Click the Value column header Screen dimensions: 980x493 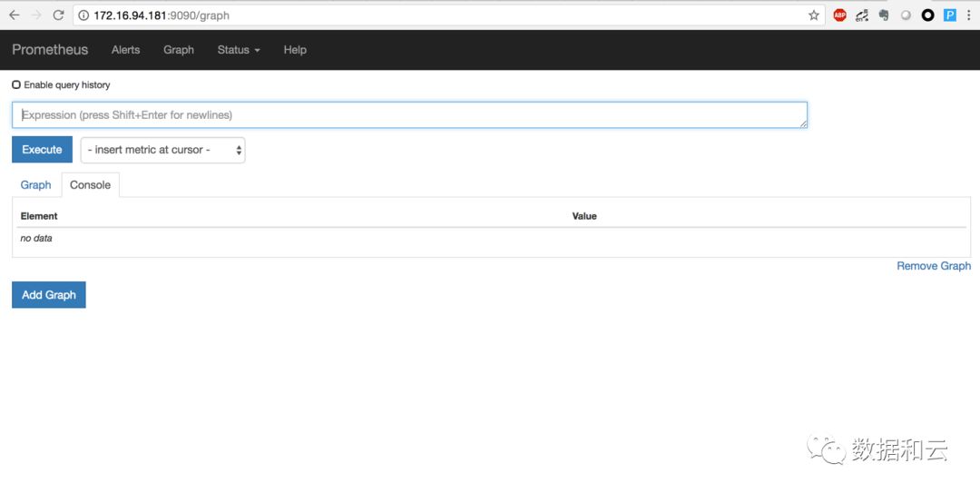pos(584,216)
